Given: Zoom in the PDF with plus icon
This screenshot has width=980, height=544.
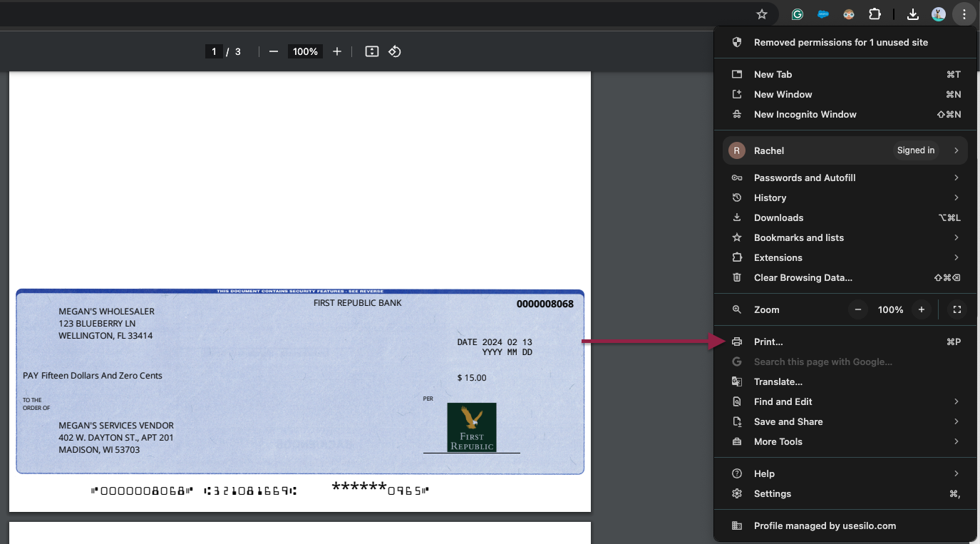Looking at the screenshot, I should coord(337,51).
